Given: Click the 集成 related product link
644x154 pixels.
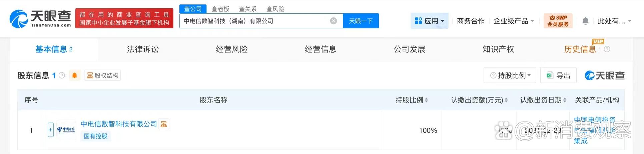Looking at the screenshot, I should click(x=580, y=141).
